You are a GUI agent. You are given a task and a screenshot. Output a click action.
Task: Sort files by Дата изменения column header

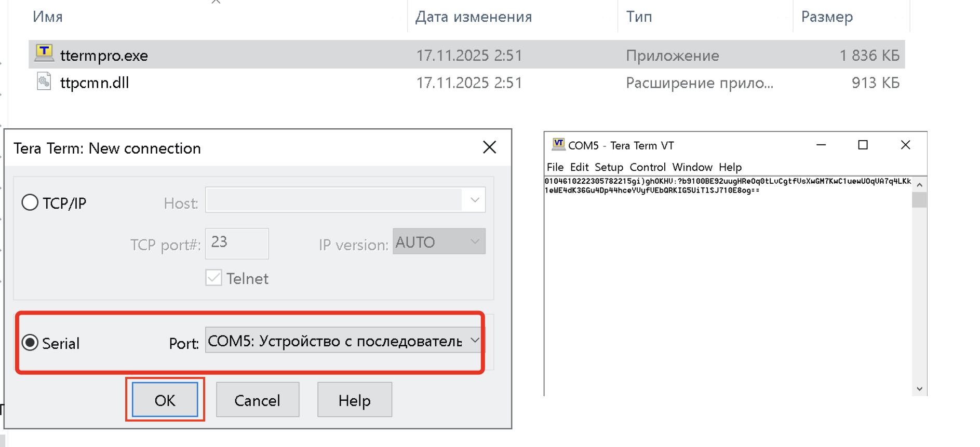click(x=474, y=17)
